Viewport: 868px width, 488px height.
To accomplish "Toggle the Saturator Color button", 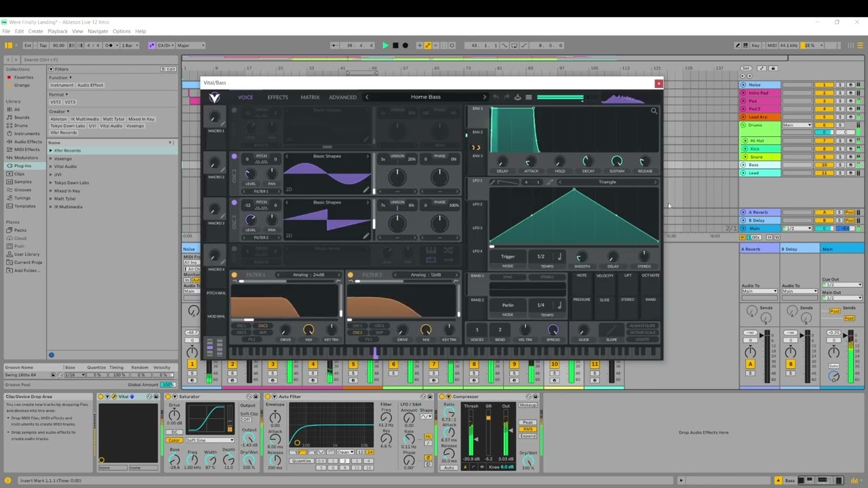I will pyautogui.click(x=174, y=441).
